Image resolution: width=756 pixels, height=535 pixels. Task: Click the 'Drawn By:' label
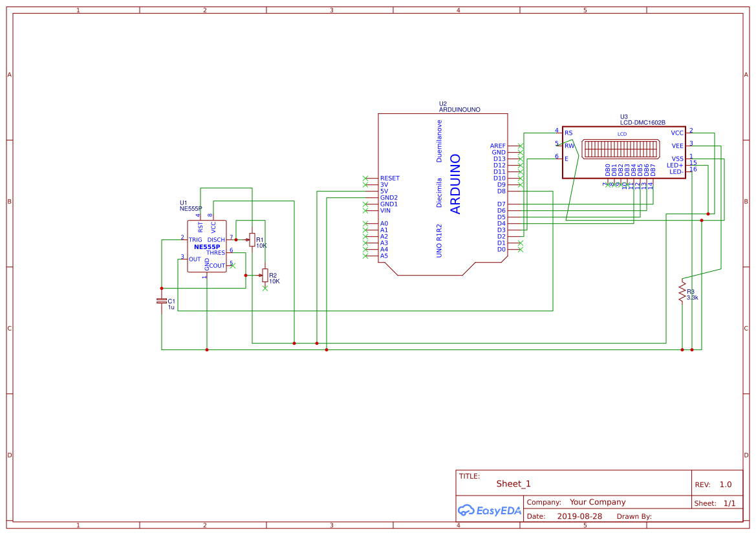pyautogui.click(x=634, y=516)
